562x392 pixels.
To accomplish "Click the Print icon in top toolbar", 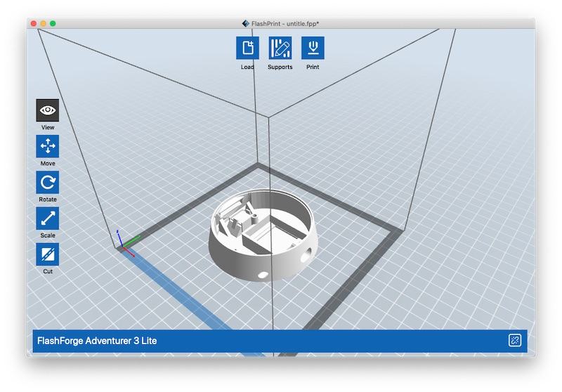I will [313, 48].
